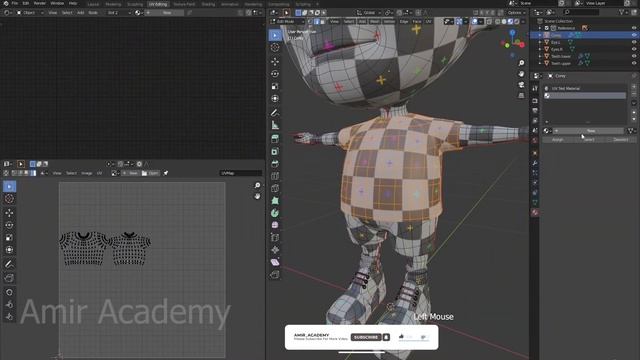
Task: Expand the Reference collection in outliner
Action: (540, 28)
